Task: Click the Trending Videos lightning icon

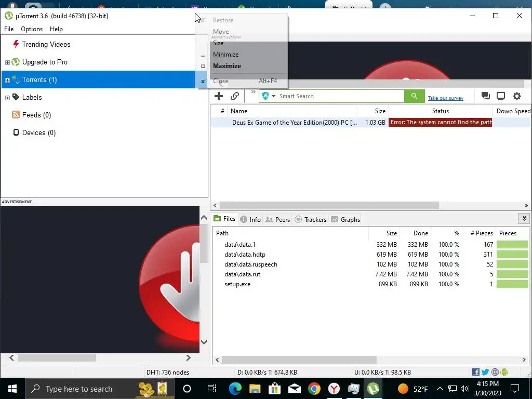Action: [16, 44]
